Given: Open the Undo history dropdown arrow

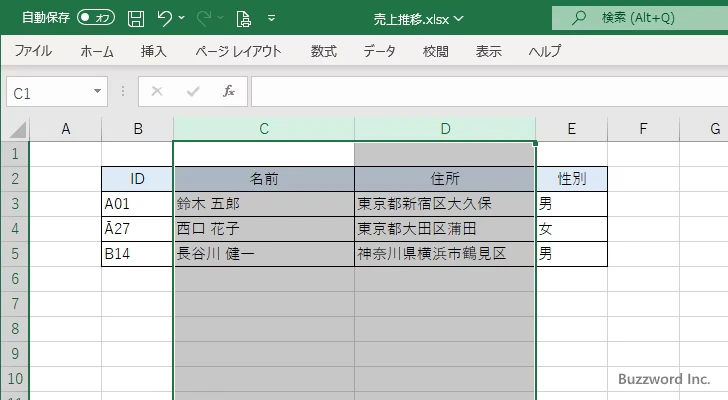Looking at the screenshot, I should [x=182, y=18].
